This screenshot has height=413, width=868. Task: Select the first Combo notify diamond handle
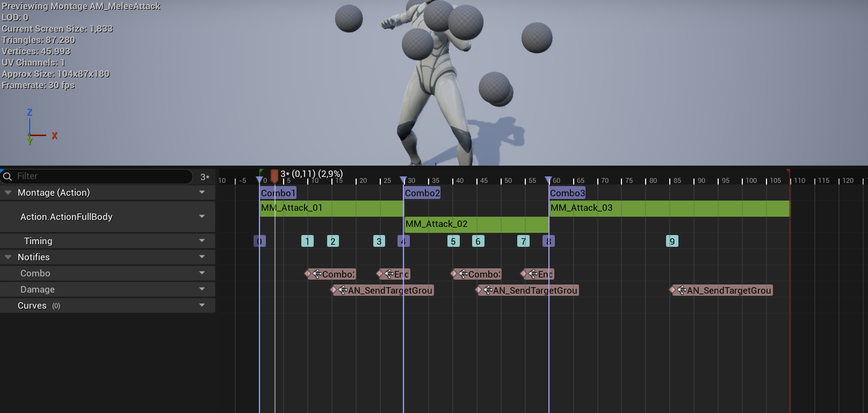point(308,274)
